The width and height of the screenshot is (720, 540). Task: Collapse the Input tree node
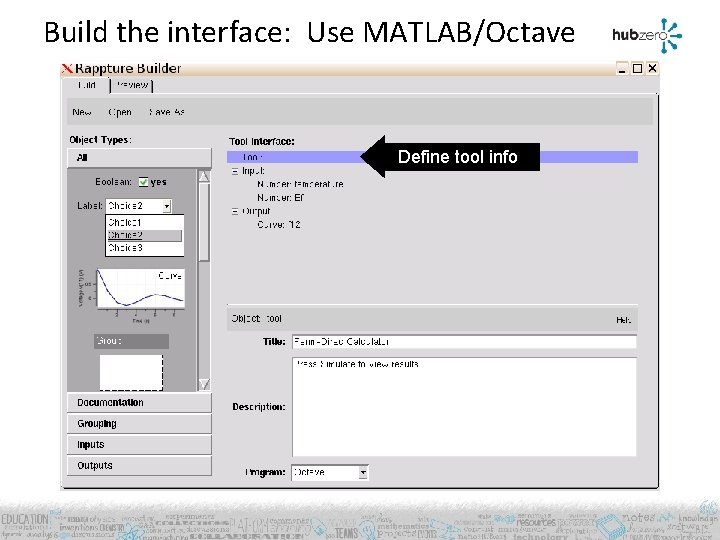(x=235, y=171)
